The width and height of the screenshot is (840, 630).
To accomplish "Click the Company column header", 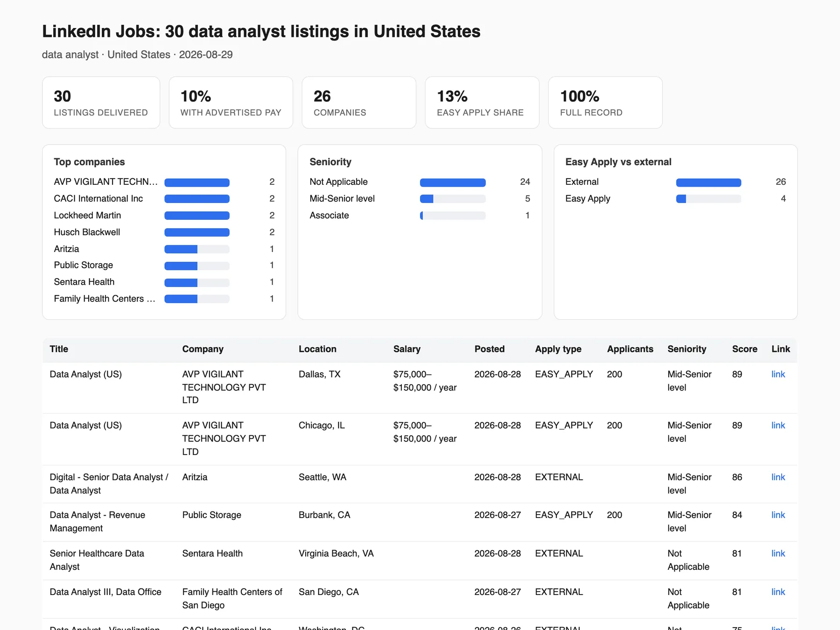I will (203, 349).
